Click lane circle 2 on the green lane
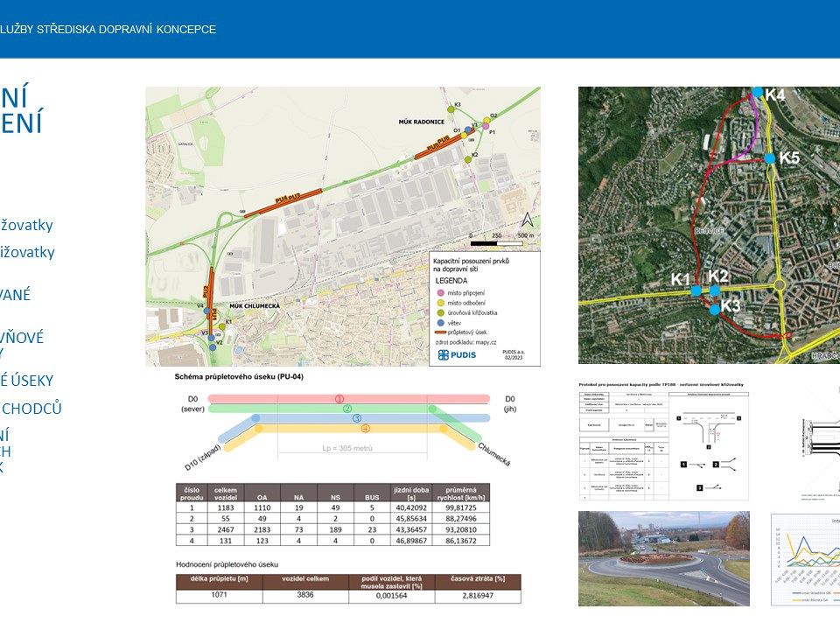The image size is (840, 630). pyautogui.click(x=347, y=409)
